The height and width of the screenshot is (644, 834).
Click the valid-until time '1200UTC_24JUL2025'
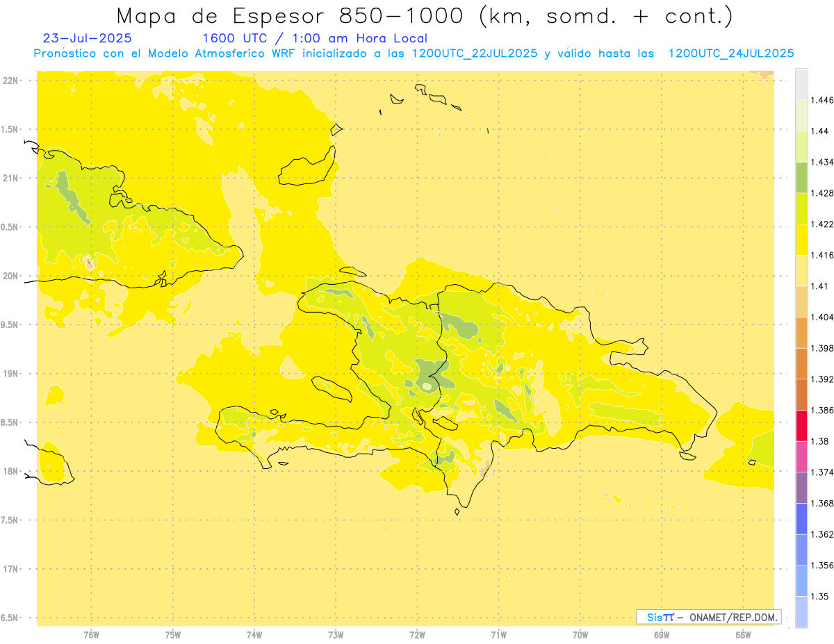[731, 53]
